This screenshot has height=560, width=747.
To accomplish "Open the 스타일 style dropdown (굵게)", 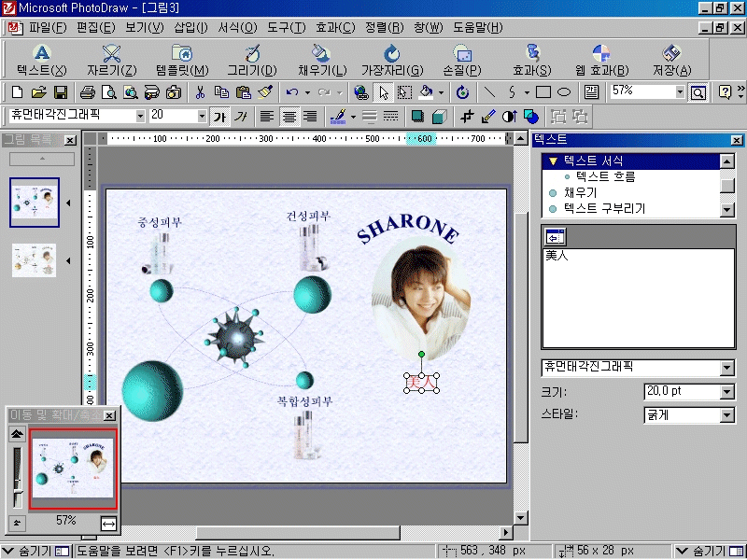I will coord(726,415).
